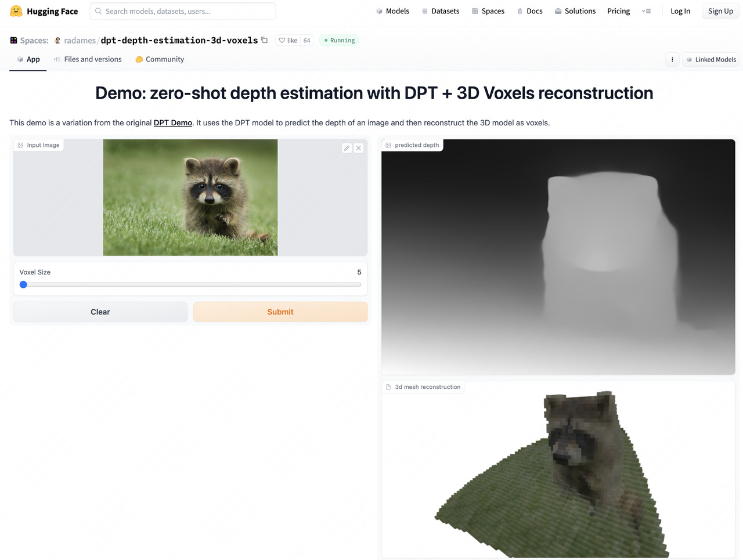Screen dimensions: 743x560
Task: Click the demo page title heading
Action: pos(374,93)
